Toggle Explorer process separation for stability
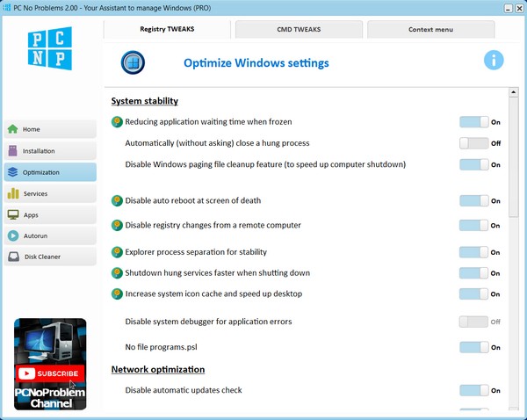527x420 pixels. point(474,252)
